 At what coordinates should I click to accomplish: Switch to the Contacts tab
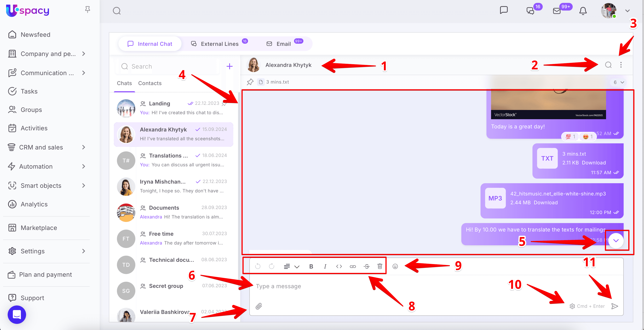150,83
